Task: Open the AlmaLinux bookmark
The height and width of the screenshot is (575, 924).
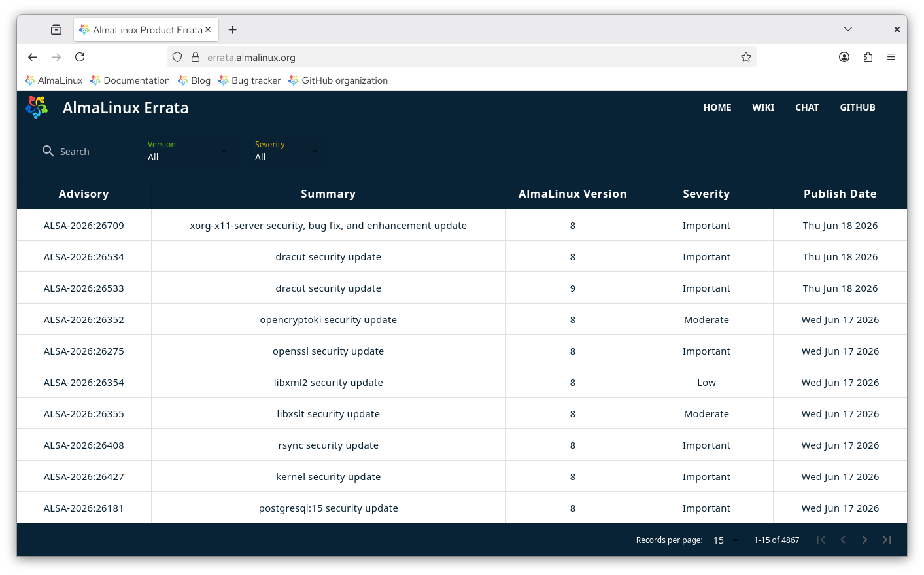Action: tap(54, 80)
